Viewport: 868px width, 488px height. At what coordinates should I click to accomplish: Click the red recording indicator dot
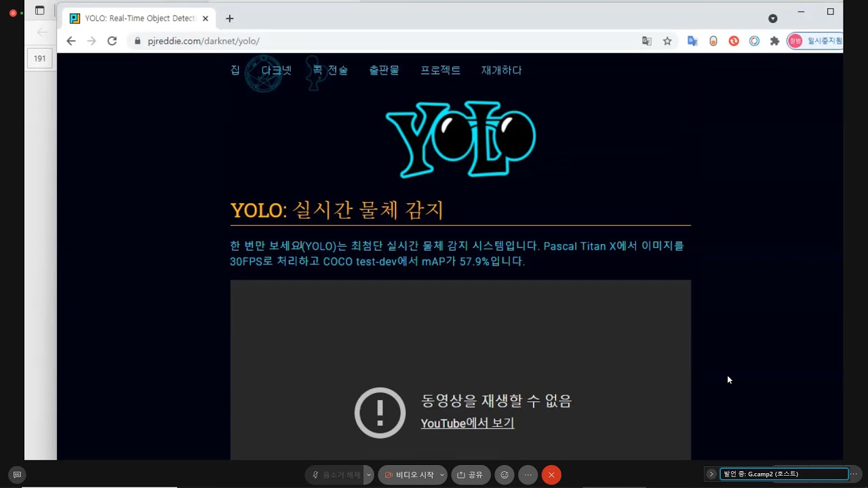13,13
